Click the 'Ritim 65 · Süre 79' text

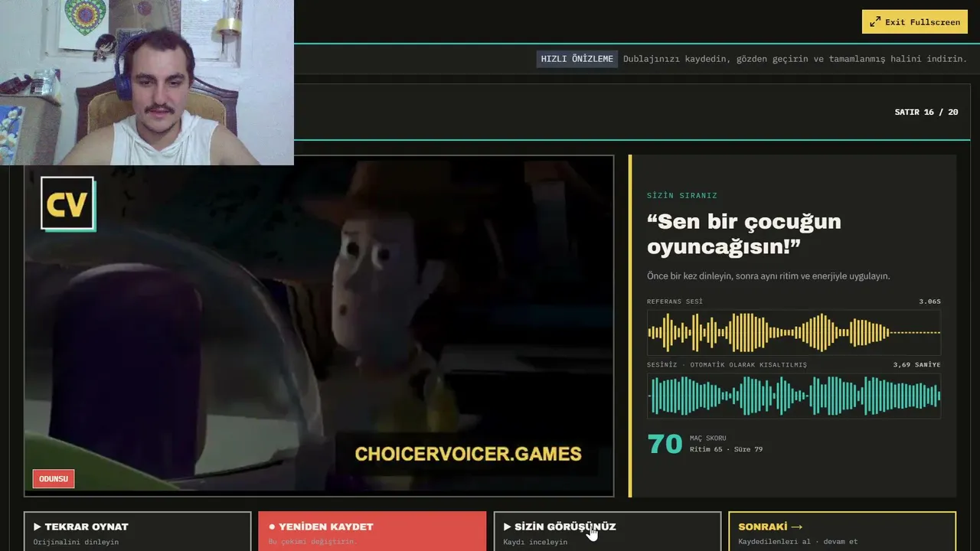726,449
